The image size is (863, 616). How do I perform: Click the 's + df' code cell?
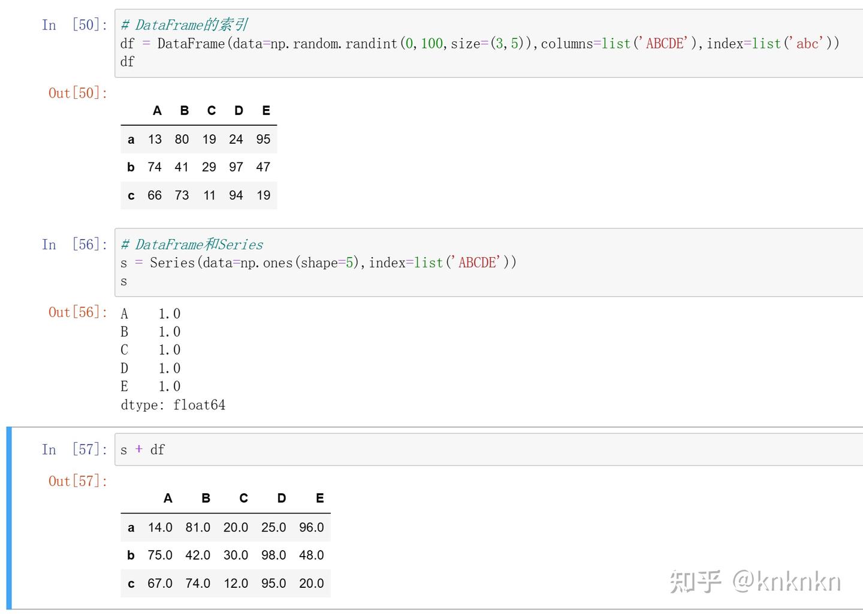[x=479, y=449]
